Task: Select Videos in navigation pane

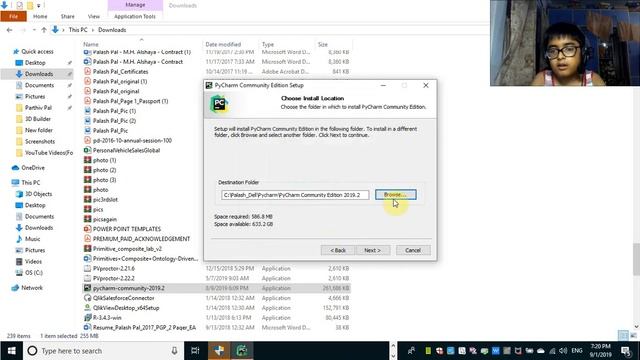Action: [x=33, y=261]
